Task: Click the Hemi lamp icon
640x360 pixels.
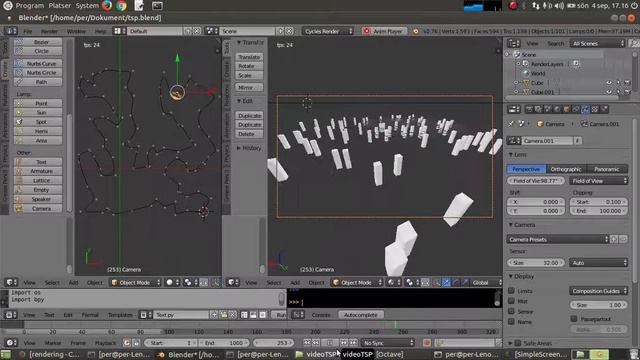Action: click(x=19, y=131)
